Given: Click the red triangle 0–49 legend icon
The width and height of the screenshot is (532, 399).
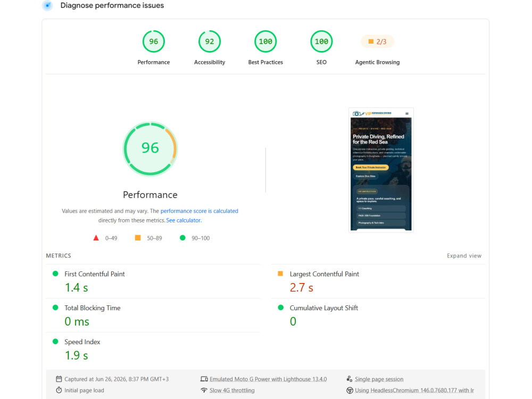Looking at the screenshot, I should tap(96, 238).
